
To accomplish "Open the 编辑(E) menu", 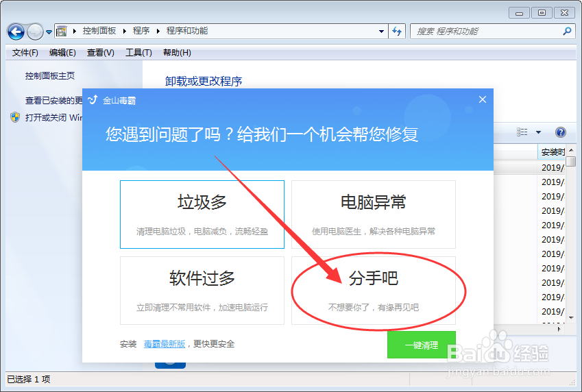I will tap(62, 53).
